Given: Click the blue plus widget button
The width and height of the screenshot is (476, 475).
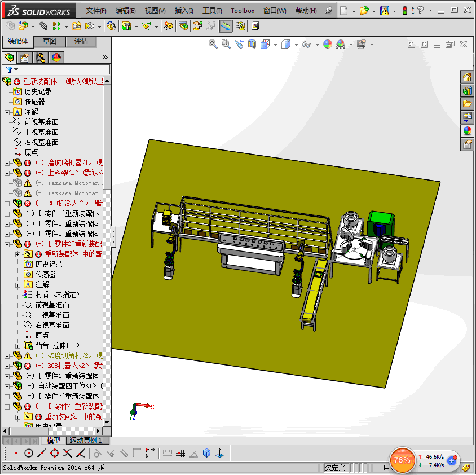Looking at the screenshot, I should [452, 461].
